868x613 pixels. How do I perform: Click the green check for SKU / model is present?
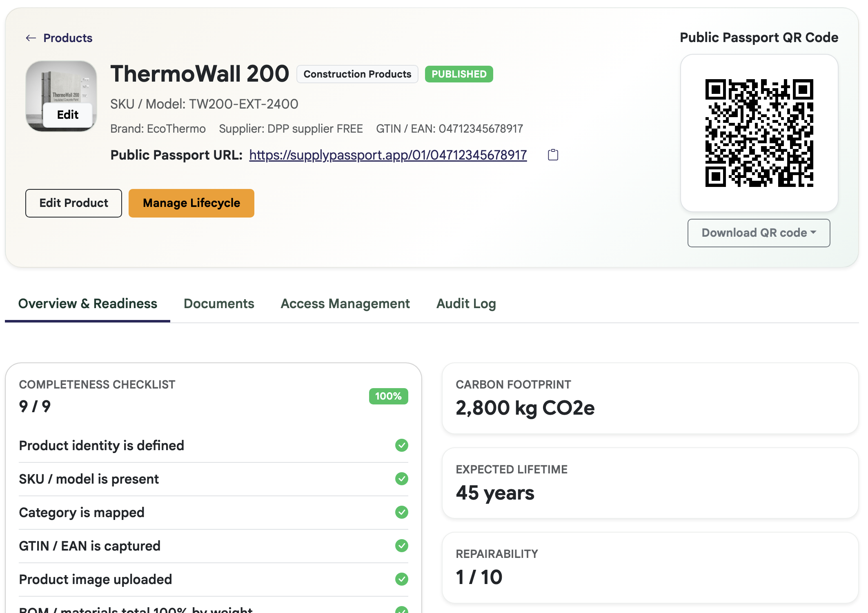402,479
